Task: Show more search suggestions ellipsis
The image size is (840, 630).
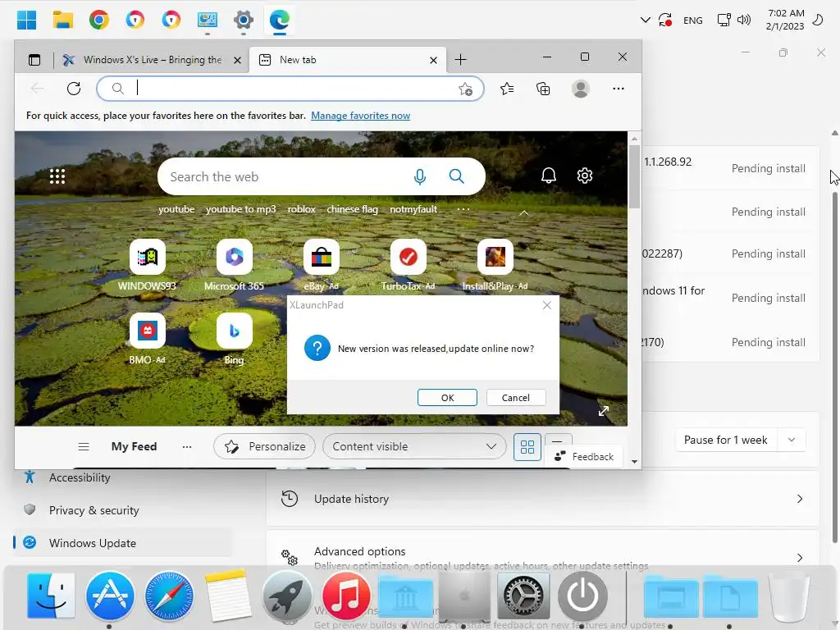Action: coord(463,209)
